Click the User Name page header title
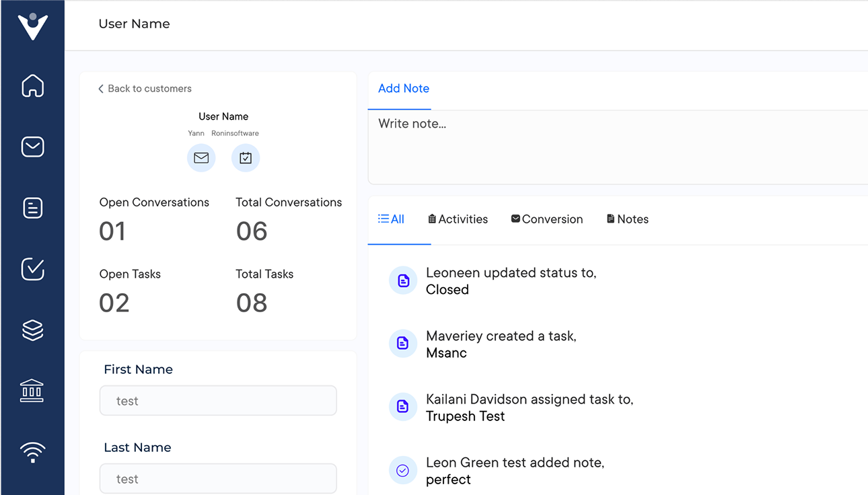Viewport: 868px width, 495px height. [134, 24]
